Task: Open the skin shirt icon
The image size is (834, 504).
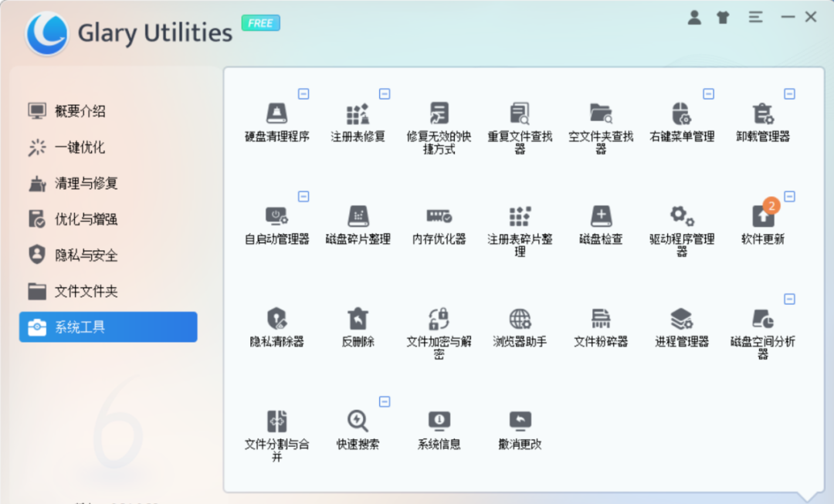Action: pyautogui.click(x=723, y=18)
